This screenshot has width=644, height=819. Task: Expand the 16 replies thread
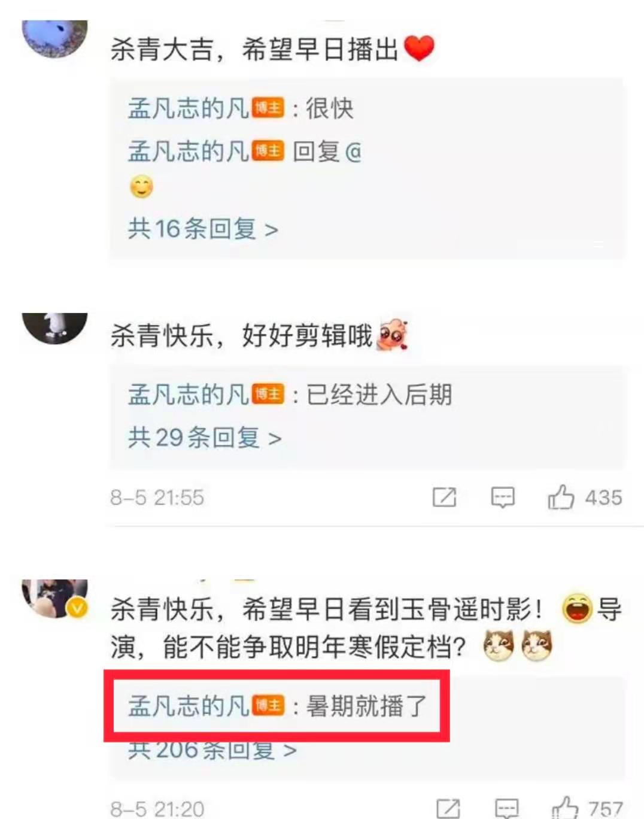[x=203, y=229]
